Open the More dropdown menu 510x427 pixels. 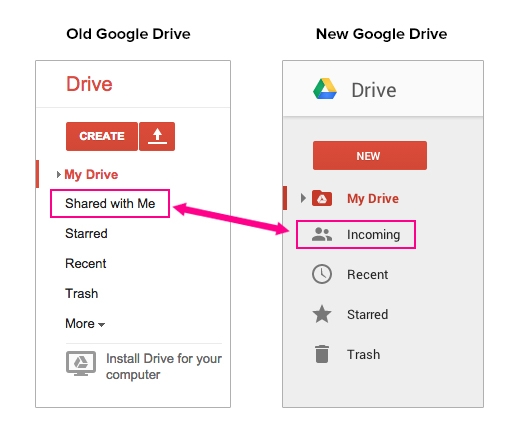tap(85, 324)
